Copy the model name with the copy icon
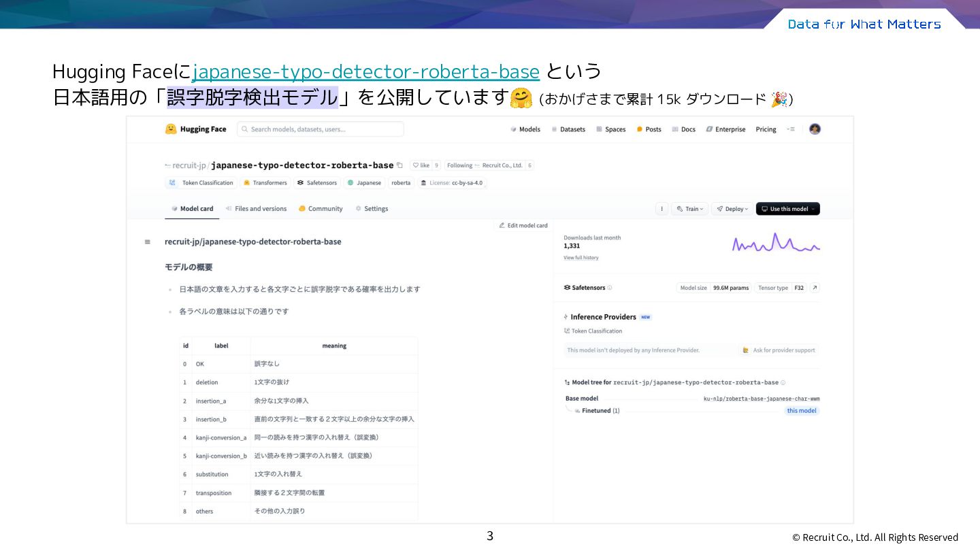The width and height of the screenshot is (980, 551). [x=399, y=165]
